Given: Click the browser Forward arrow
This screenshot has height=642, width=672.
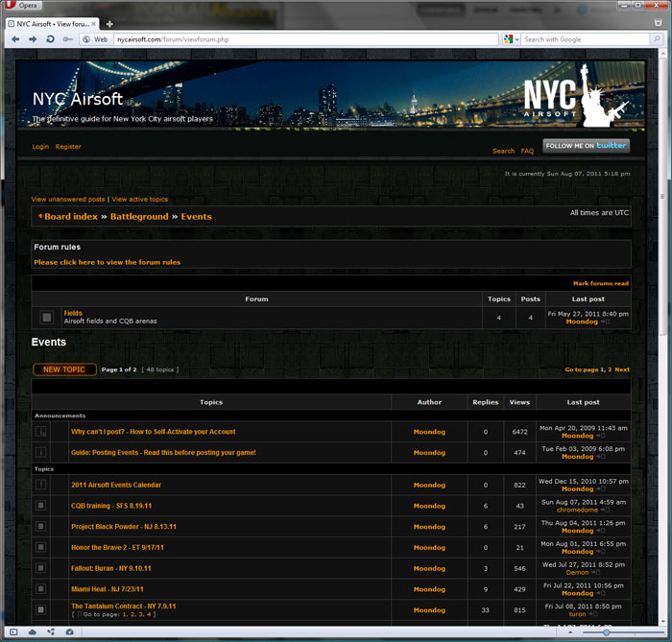Looking at the screenshot, I should point(33,39).
